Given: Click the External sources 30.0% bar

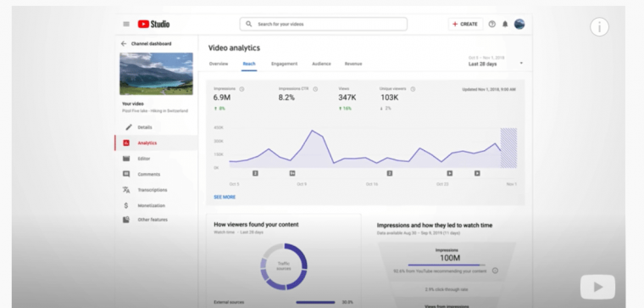Looking at the screenshot, I should (x=315, y=302).
